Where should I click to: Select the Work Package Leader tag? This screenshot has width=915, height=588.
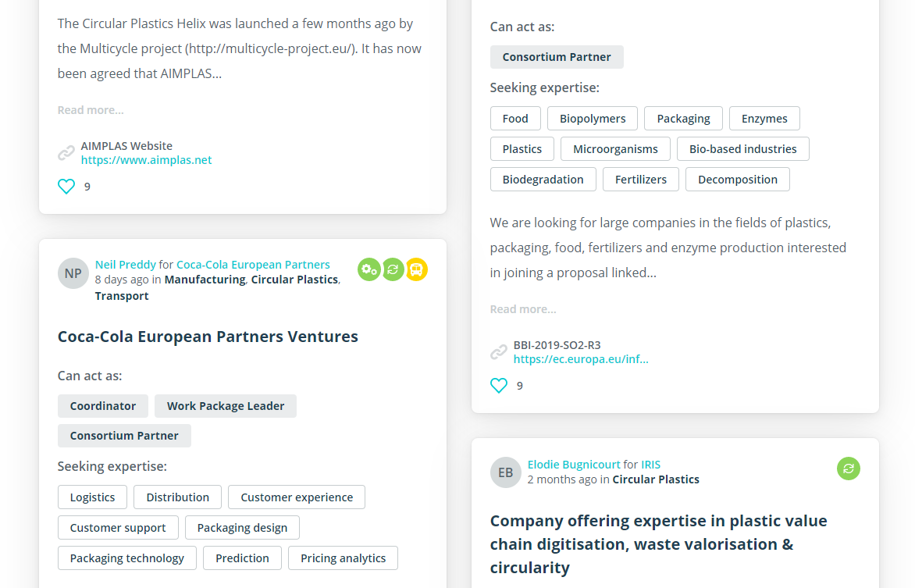coord(226,406)
